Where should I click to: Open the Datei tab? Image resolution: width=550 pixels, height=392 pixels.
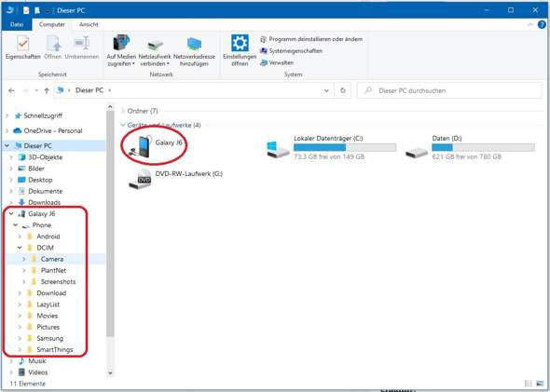[17, 24]
